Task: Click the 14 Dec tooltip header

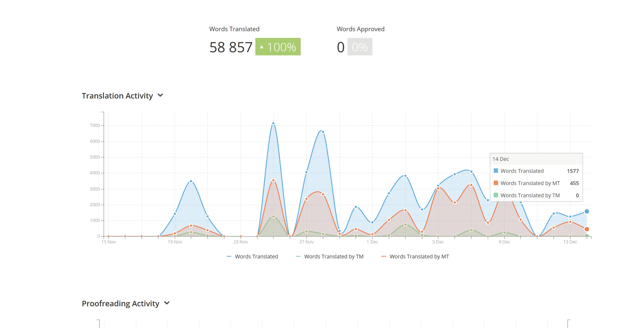Action: pos(501,159)
